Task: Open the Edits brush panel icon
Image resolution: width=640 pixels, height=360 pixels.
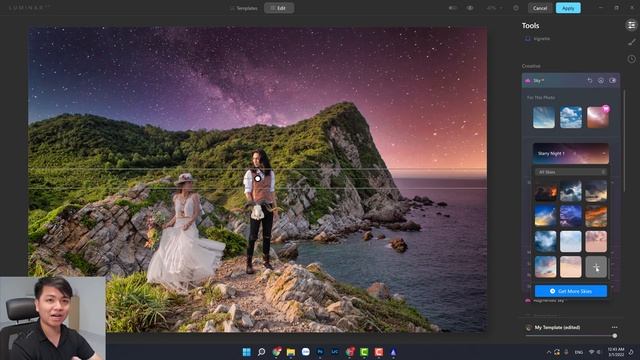Action: [632, 42]
